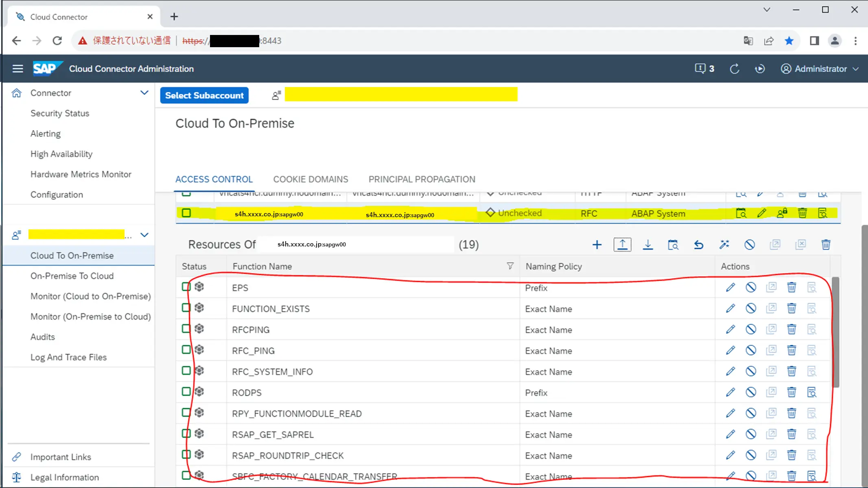This screenshot has width=868, height=488.
Task: Tick the RPY_FUNCTIONMODULE_READ row checkbox
Action: point(186,413)
